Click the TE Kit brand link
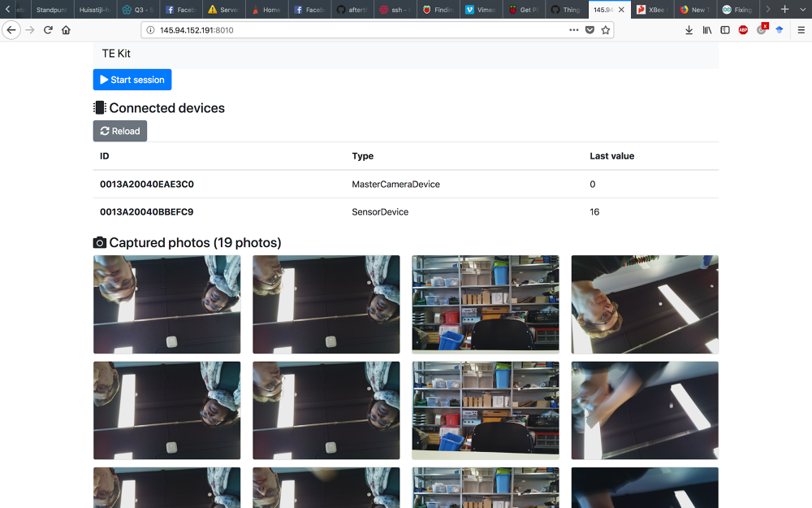The width and height of the screenshot is (812, 508). pos(116,54)
